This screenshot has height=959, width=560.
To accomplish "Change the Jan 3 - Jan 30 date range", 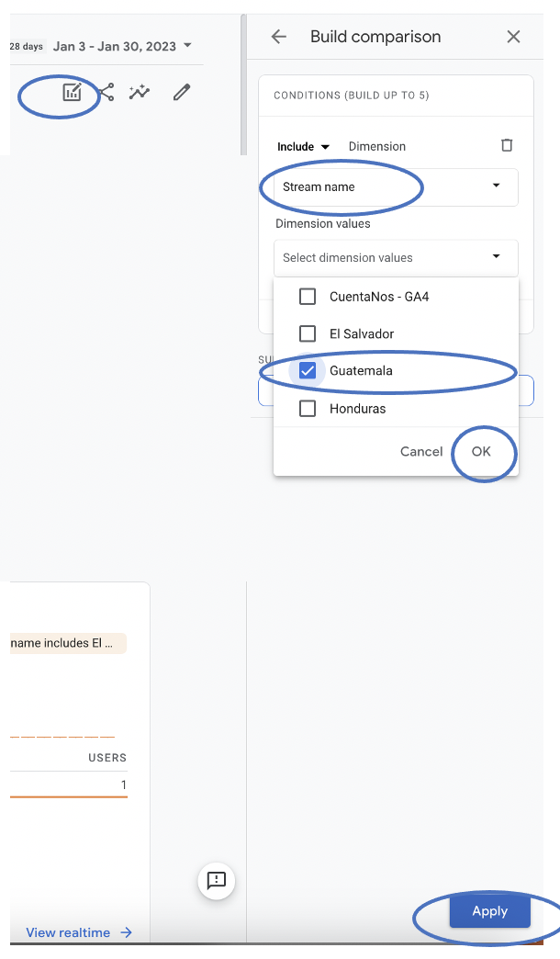I will click(x=123, y=46).
